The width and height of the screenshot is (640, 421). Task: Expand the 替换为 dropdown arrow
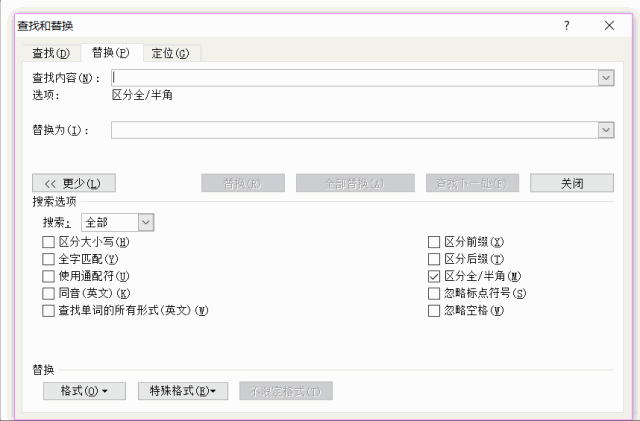coord(606,130)
